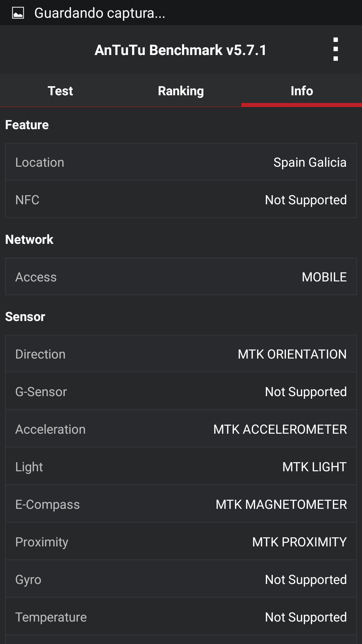Tap the Access MOBILE network row
The width and height of the screenshot is (362, 644).
[181, 277]
